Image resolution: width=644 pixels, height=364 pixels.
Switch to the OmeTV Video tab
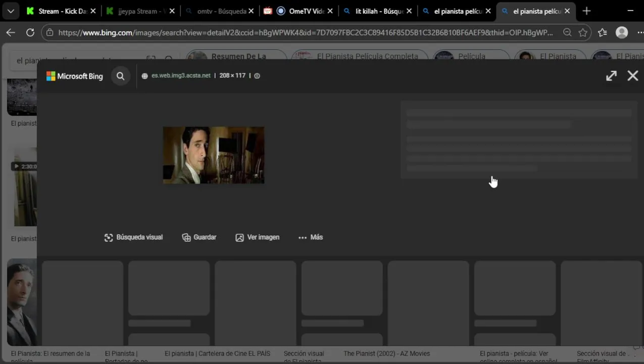click(299, 11)
